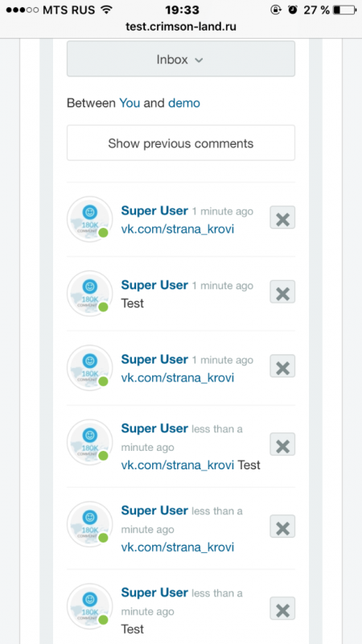Image resolution: width=362 pixels, height=644 pixels.
Task: Delete the last 'Test' message
Action: click(282, 609)
